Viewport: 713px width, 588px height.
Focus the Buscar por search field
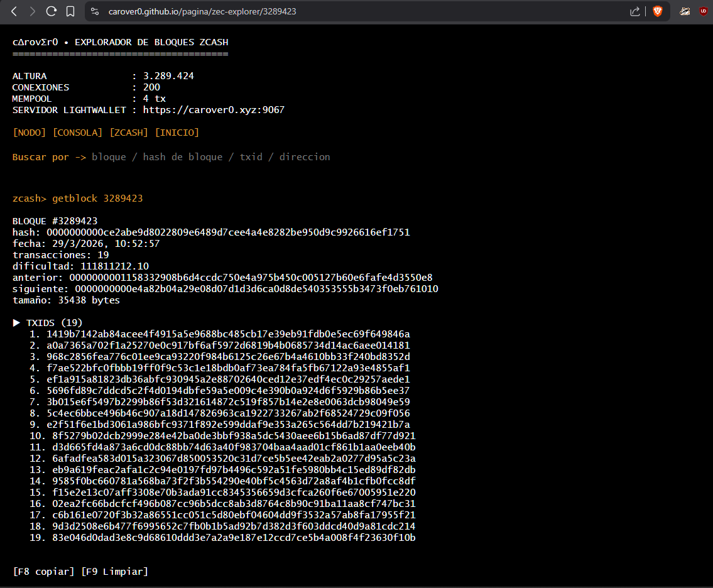tap(211, 157)
